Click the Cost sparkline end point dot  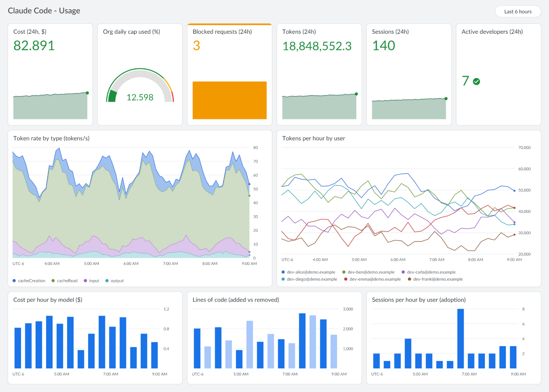(87, 93)
